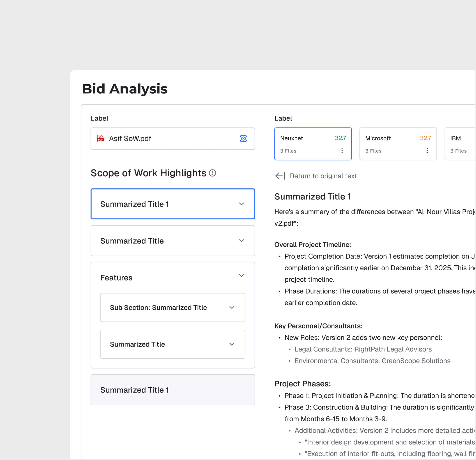This screenshot has width=476, height=460.
Task: Click Features section title
Action: click(x=116, y=278)
